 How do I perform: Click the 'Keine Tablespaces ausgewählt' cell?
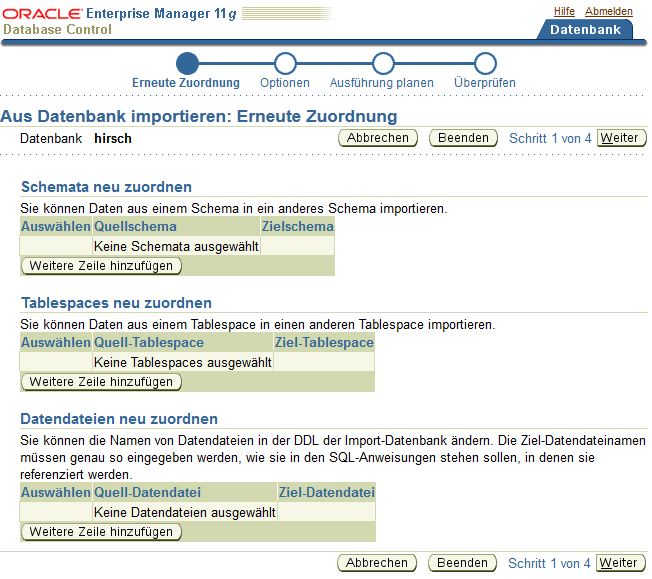tap(183, 362)
